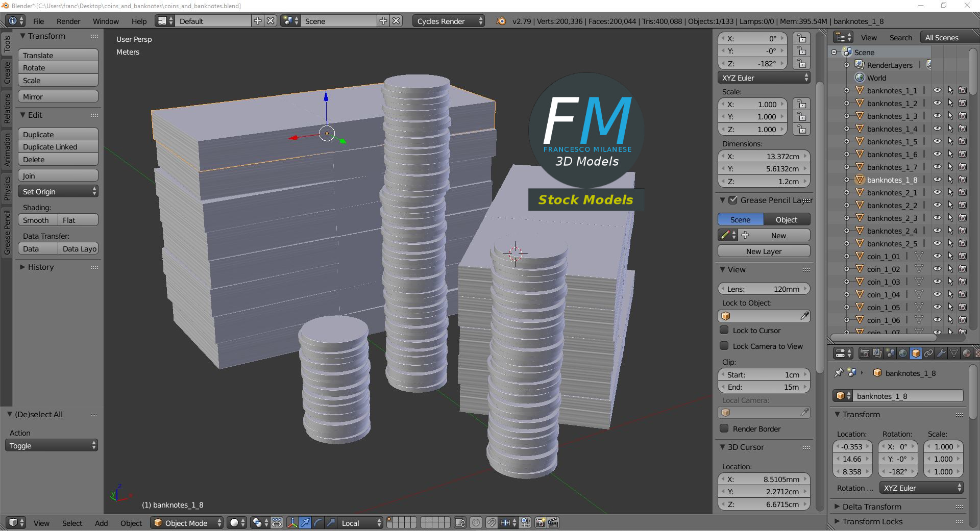Uncheck the Grease Pencil Layers checkbox
Screen dimensions: 980x531
pos(733,200)
